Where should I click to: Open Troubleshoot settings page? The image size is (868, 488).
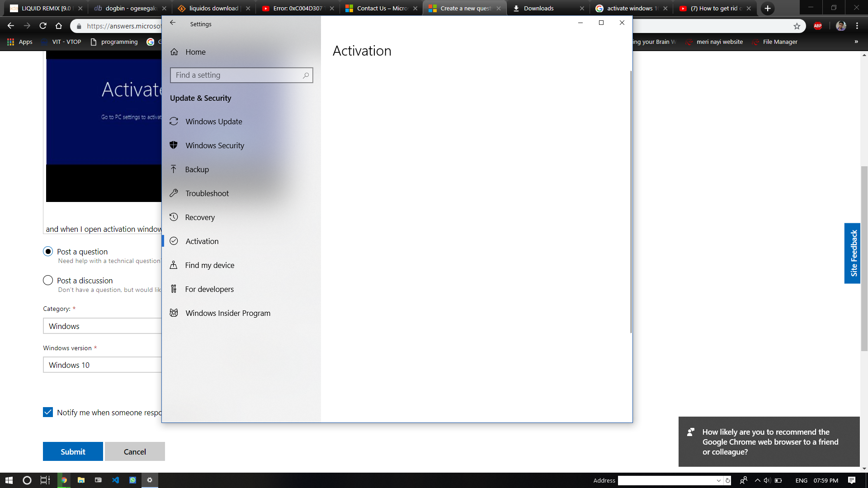pos(207,193)
